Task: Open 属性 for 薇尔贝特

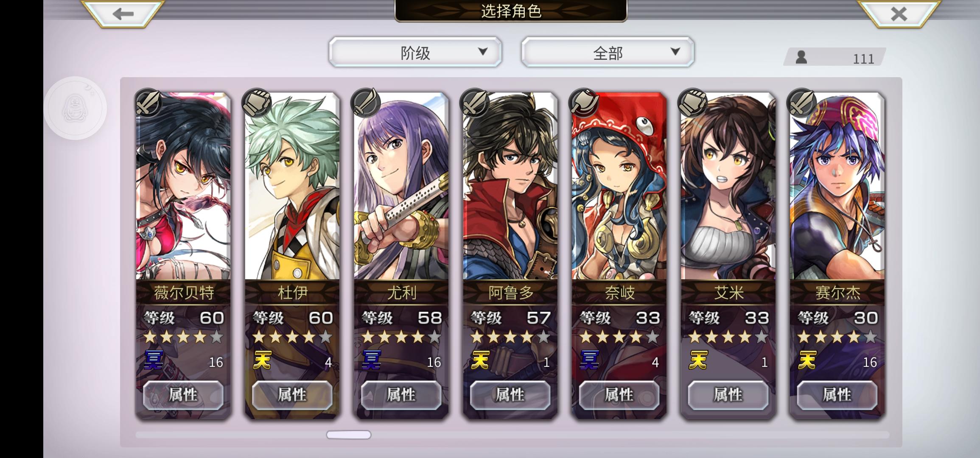Action: (x=183, y=395)
